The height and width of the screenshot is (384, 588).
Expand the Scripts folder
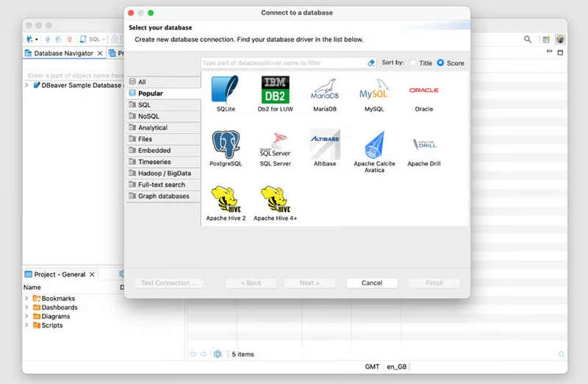click(26, 325)
